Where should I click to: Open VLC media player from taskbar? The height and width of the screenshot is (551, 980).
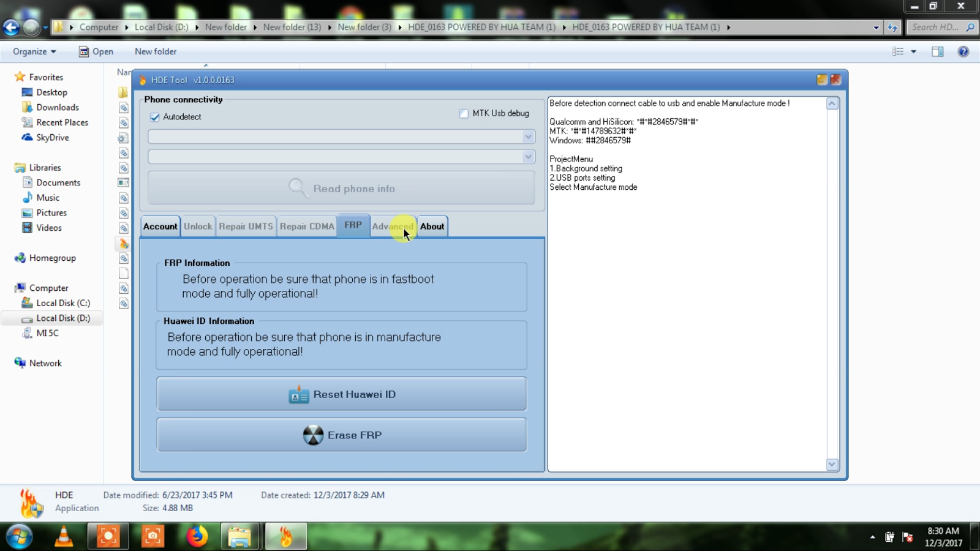(x=64, y=537)
